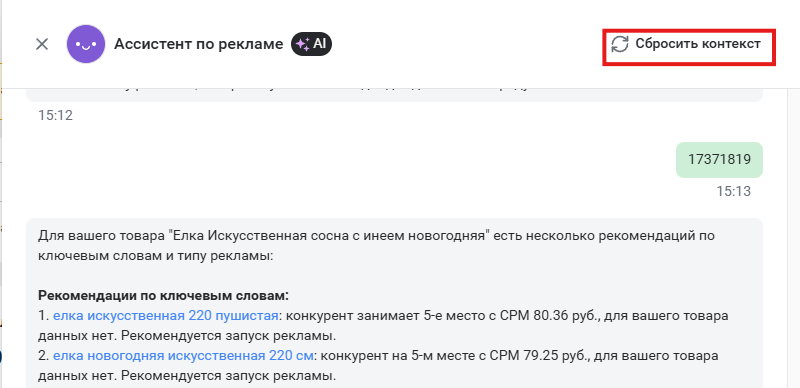The image size is (800, 388).
Task: Open link 'елка искусственная 220 пушистая'
Action: pyautogui.click(x=165, y=316)
